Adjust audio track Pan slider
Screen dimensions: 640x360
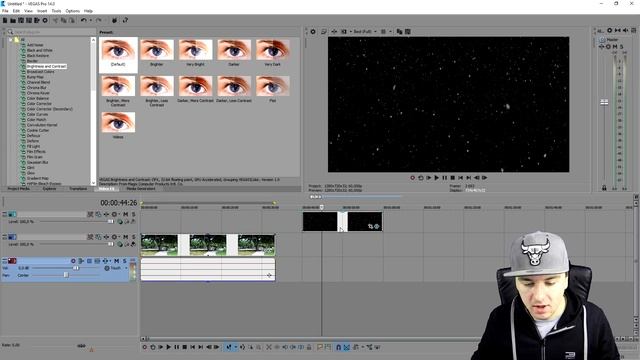tap(66, 276)
